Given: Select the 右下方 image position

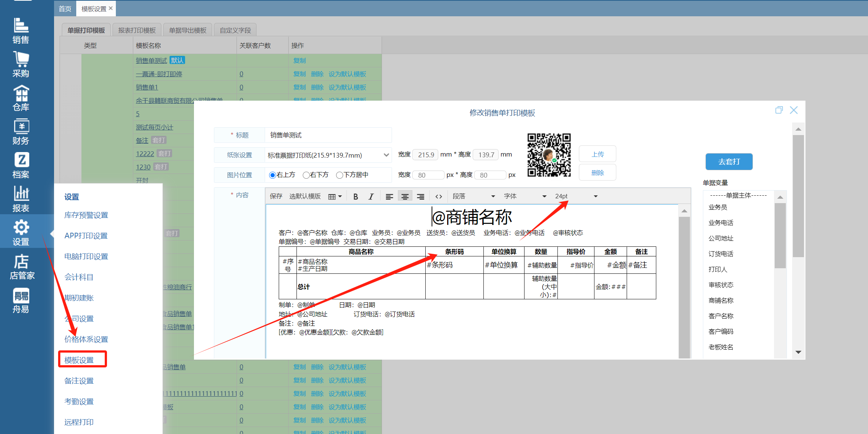Looking at the screenshot, I should coord(306,175).
